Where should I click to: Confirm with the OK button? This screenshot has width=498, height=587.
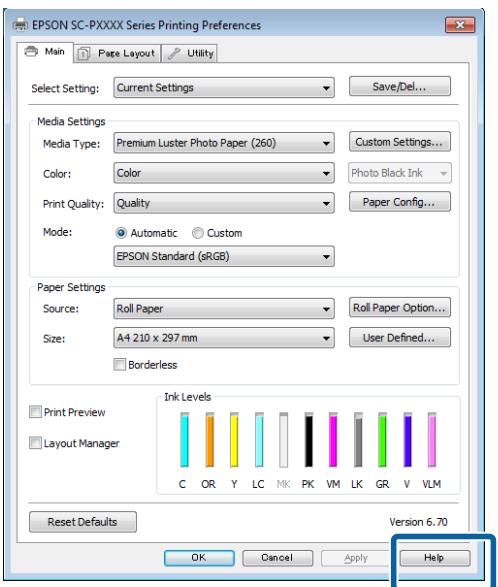[x=199, y=558]
